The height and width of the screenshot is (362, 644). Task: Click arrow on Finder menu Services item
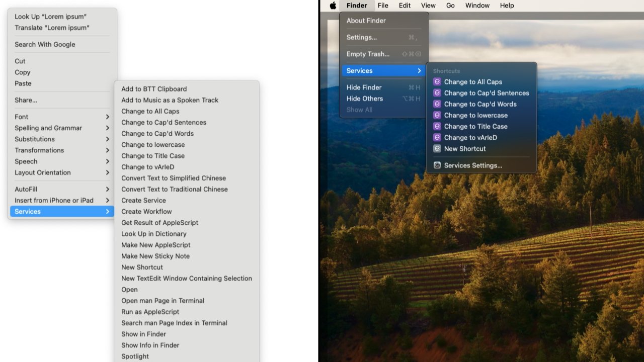(419, 71)
